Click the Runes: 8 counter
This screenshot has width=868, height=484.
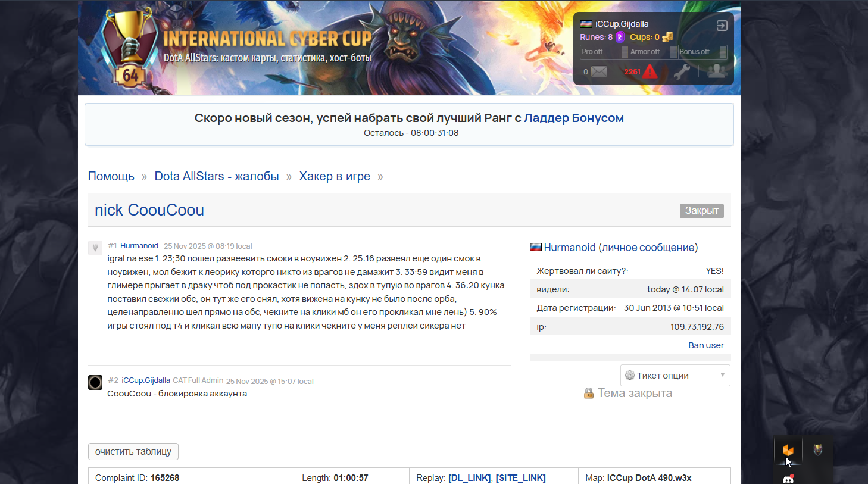(x=597, y=37)
